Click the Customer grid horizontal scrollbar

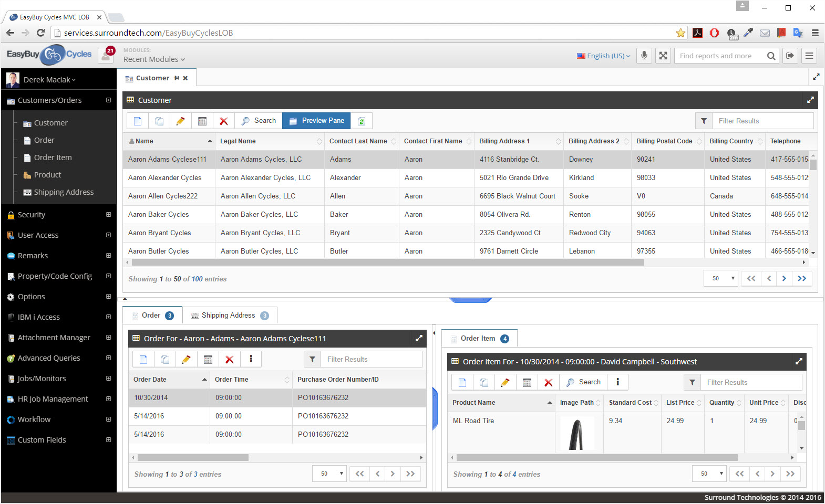[388, 262]
